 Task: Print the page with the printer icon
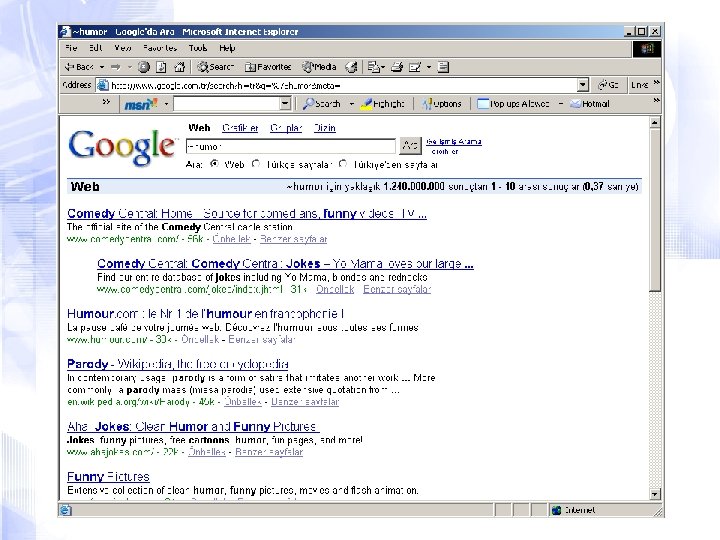click(397, 67)
